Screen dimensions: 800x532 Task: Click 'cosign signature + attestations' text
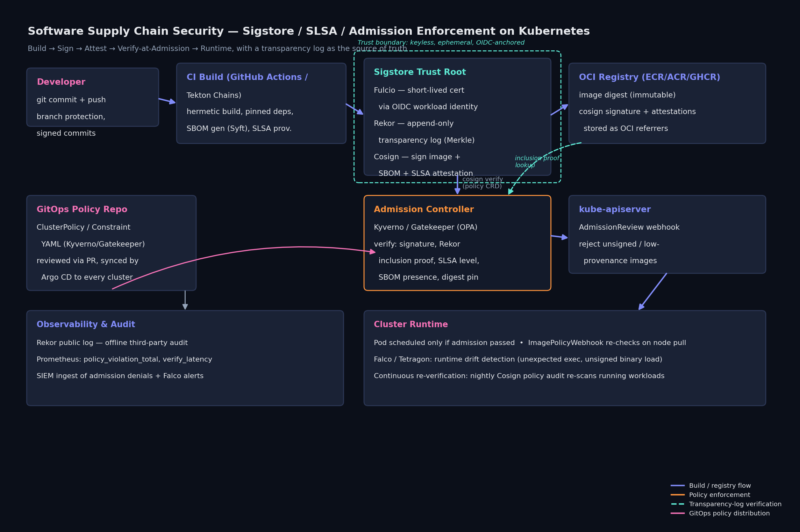pyautogui.click(x=637, y=111)
